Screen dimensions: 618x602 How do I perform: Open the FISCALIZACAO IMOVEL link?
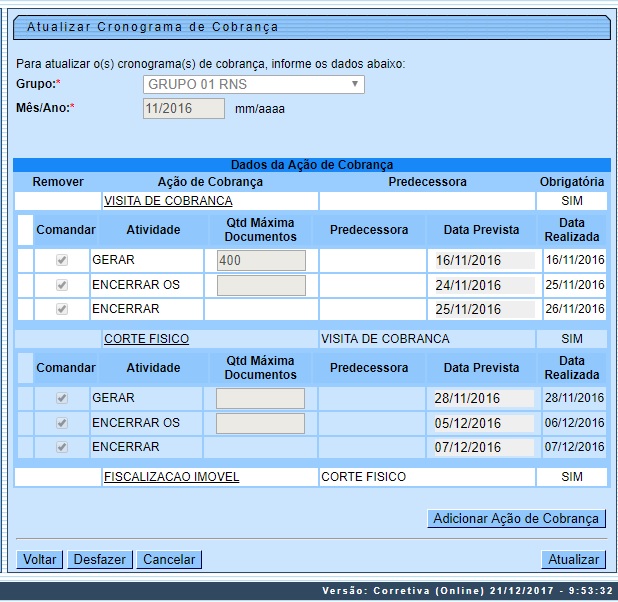pos(171,477)
